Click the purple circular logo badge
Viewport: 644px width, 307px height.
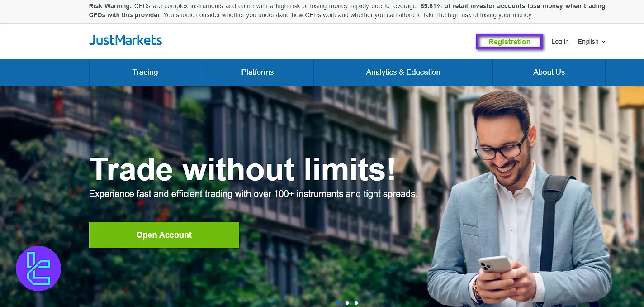pos(38,269)
